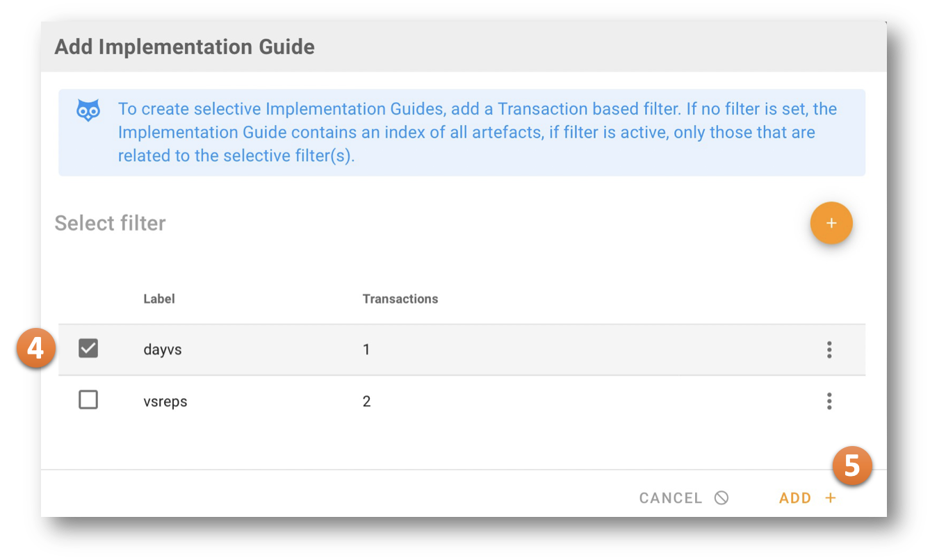
Task: Open the three-dot menu for vsreps
Action: (x=829, y=401)
